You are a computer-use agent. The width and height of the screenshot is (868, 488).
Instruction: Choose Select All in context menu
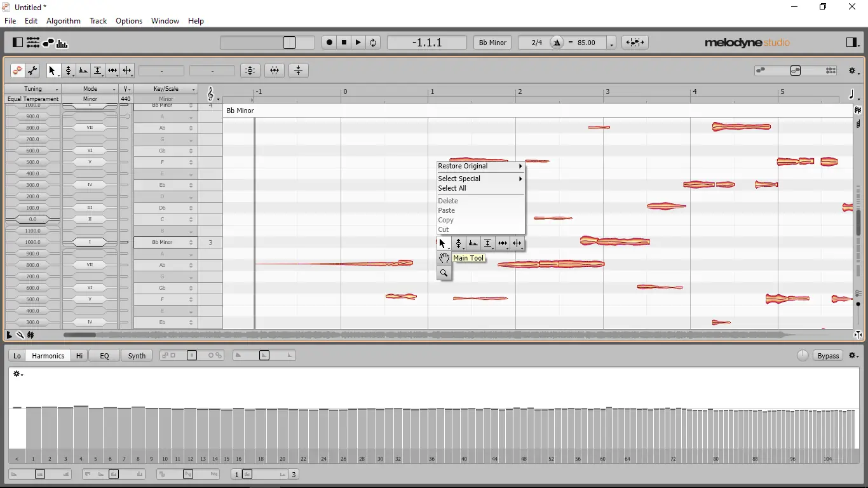click(480, 188)
